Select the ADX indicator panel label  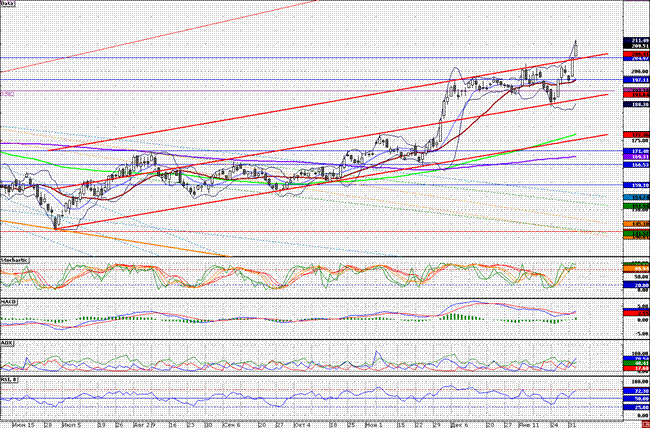[7, 344]
